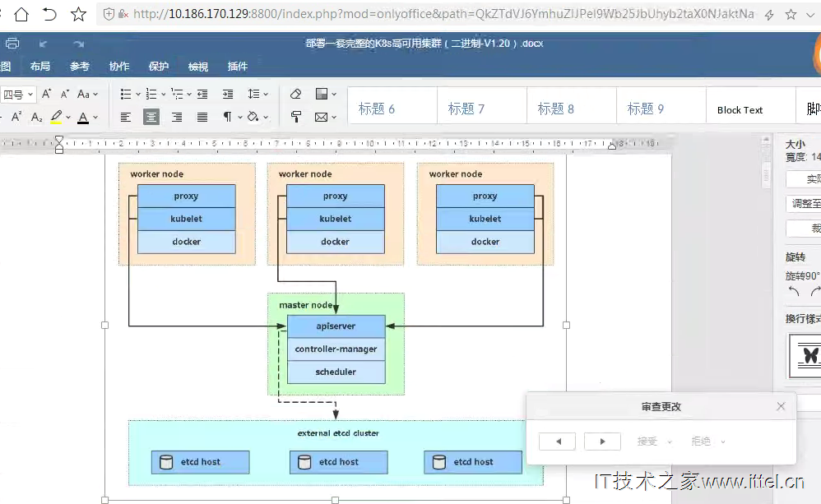Justify paragraph text
Image resolution: width=821 pixels, height=504 pixels.
coord(202,118)
